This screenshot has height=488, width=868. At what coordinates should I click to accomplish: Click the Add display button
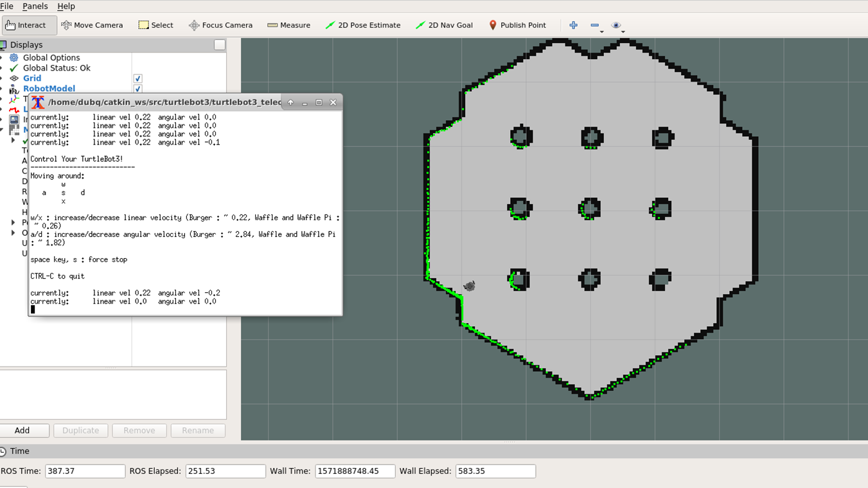point(24,430)
